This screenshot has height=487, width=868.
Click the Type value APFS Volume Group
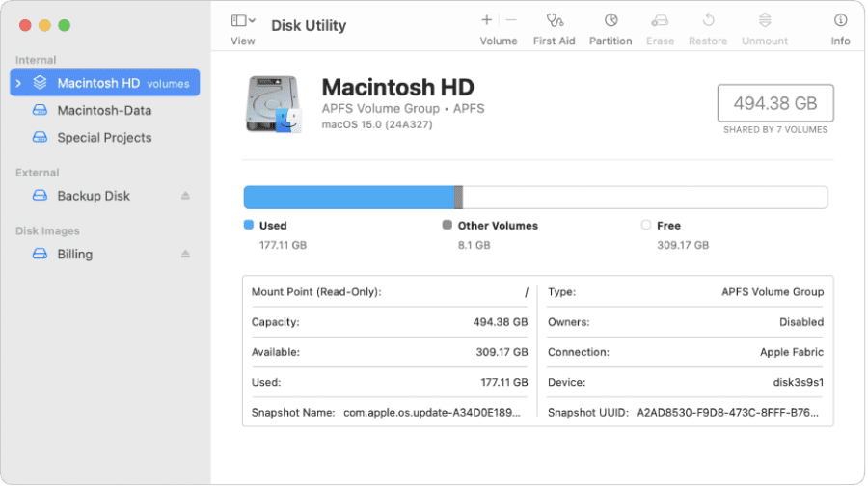coord(773,292)
